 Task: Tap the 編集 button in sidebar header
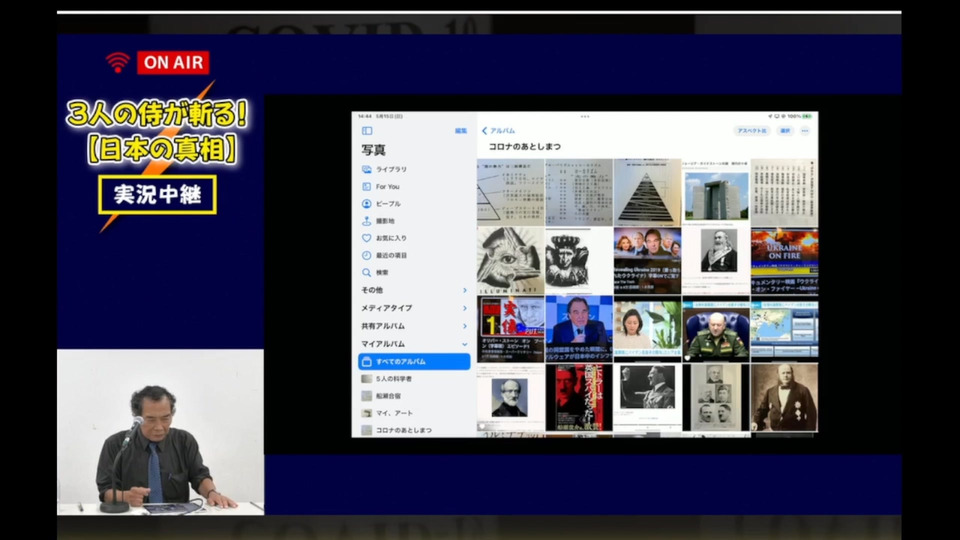[x=460, y=130]
